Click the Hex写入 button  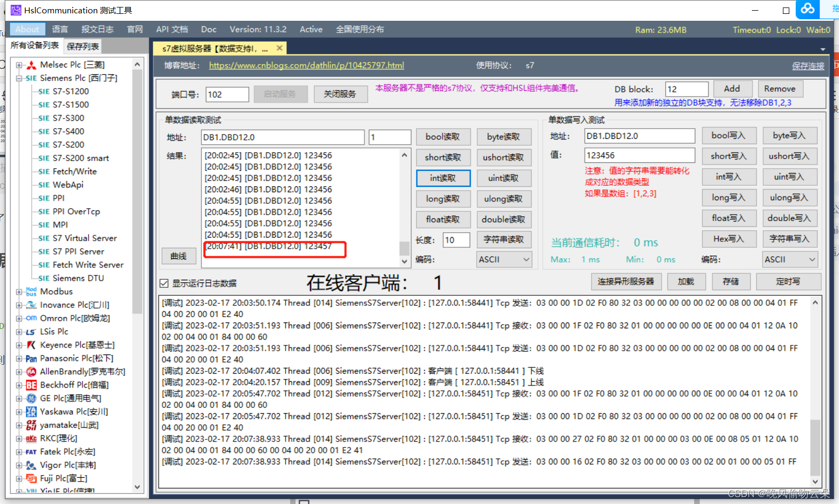[x=728, y=239]
